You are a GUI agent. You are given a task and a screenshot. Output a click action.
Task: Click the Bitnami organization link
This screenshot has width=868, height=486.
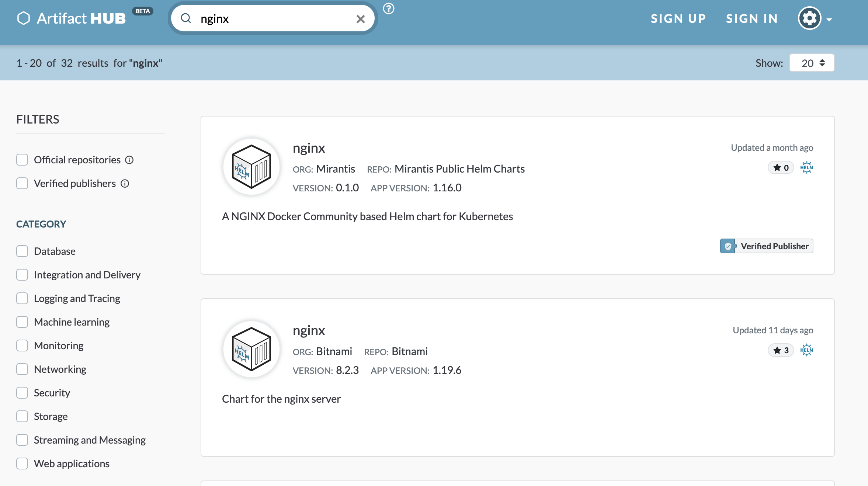coord(334,351)
